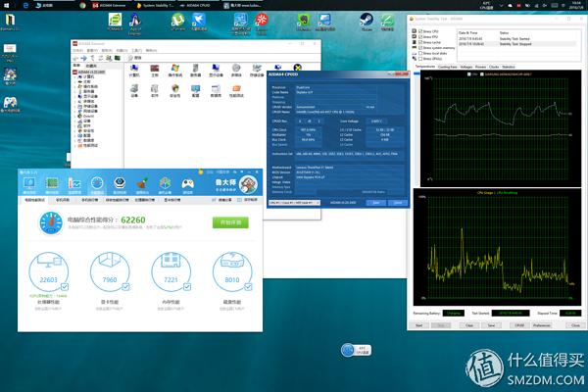
Task: Open 硬件检测 chip icon in 鲁大师 toolbar
Action: (x=52, y=185)
